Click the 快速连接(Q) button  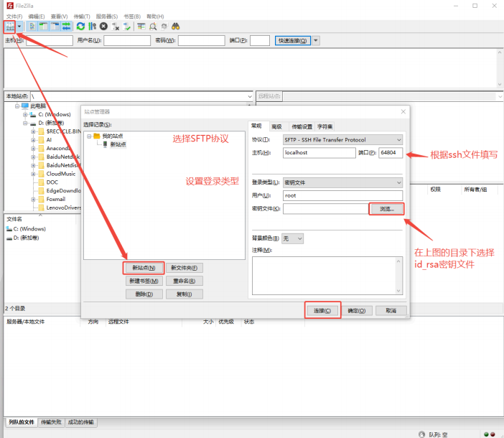tap(292, 40)
